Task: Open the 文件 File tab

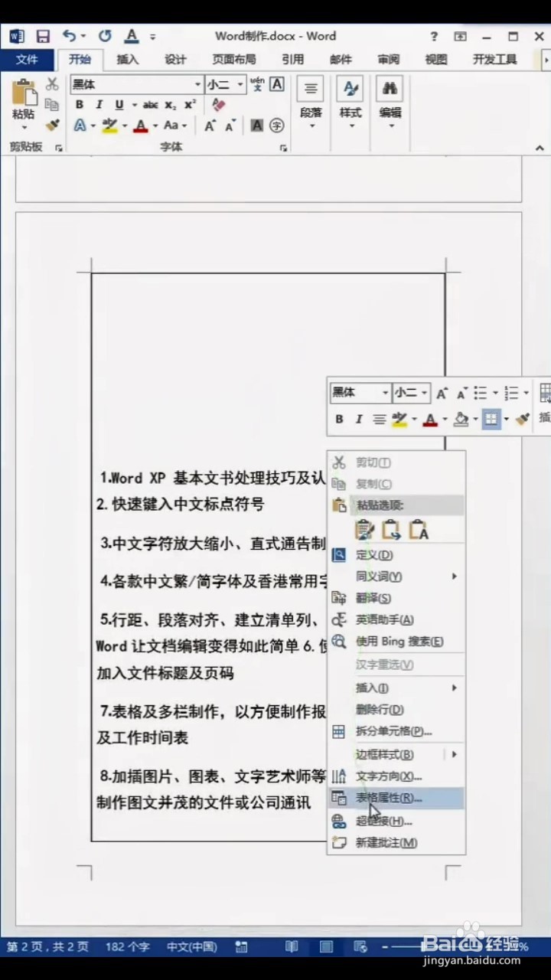Action: [x=27, y=60]
